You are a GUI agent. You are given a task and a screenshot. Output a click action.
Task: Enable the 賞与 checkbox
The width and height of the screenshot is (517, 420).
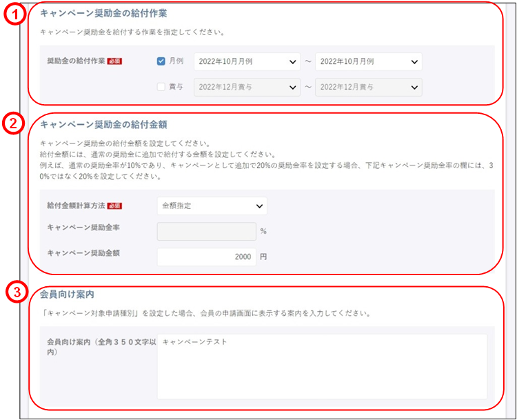click(161, 87)
